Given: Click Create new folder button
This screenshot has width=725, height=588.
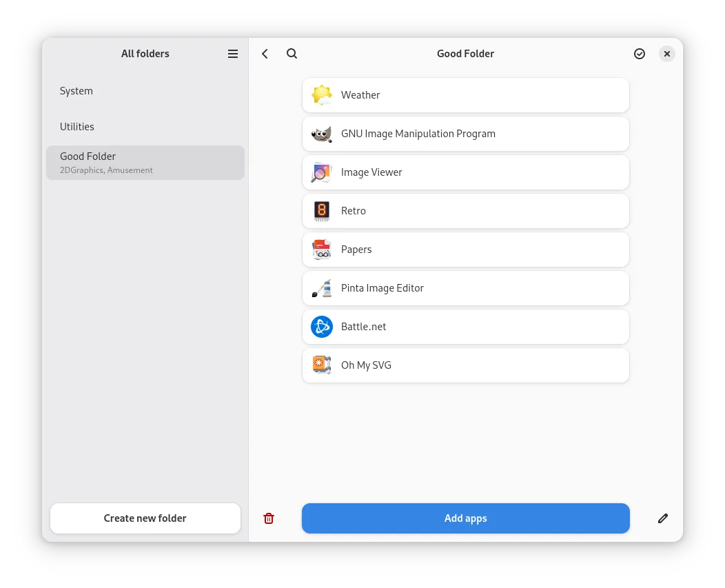Looking at the screenshot, I should (145, 518).
